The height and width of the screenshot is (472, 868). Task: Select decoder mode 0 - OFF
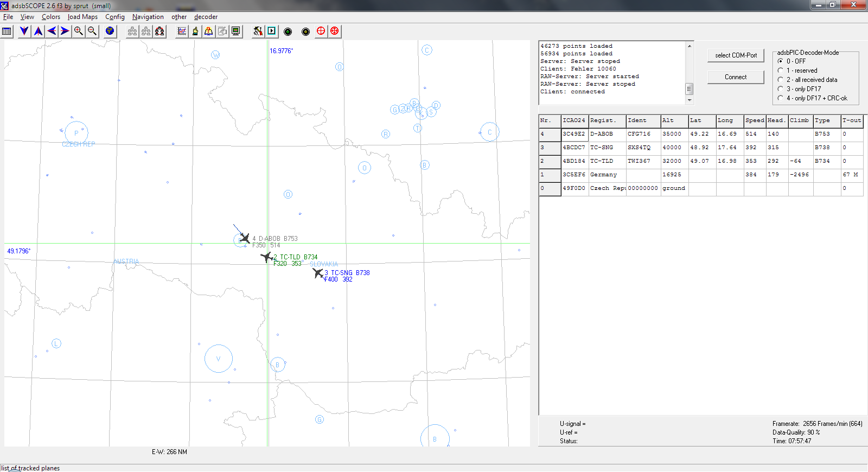(x=781, y=61)
